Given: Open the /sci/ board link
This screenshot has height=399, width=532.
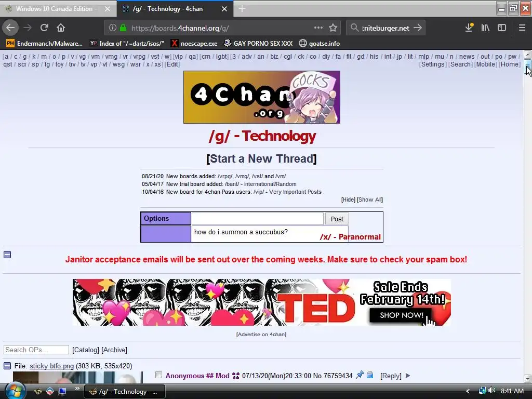Looking at the screenshot, I should (x=22, y=64).
